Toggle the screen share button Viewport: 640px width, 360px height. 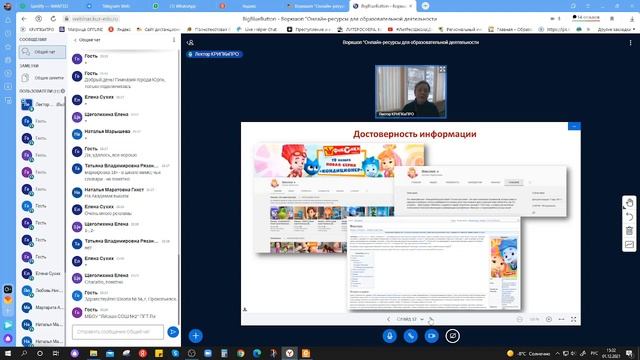coord(452,336)
